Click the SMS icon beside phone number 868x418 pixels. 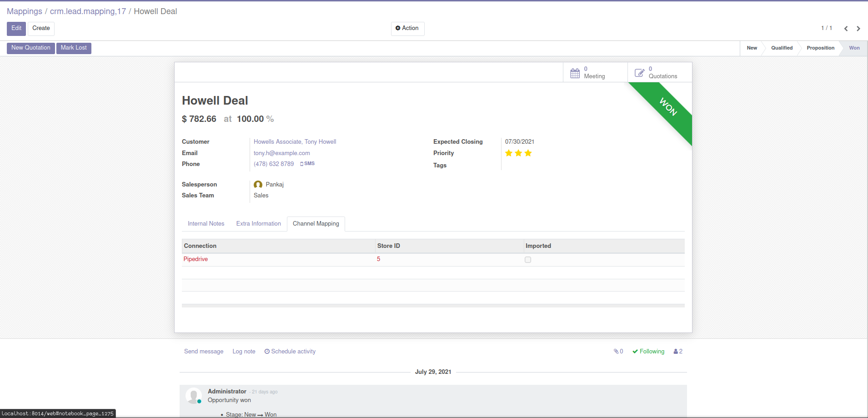[x=307, y=164]
